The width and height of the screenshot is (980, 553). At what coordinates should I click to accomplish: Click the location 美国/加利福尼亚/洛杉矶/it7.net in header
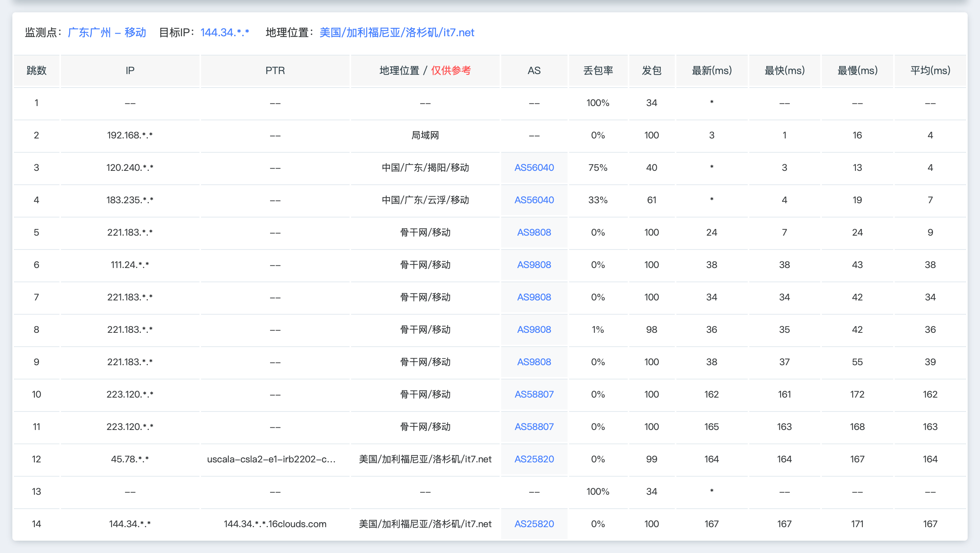pos(397,32)
